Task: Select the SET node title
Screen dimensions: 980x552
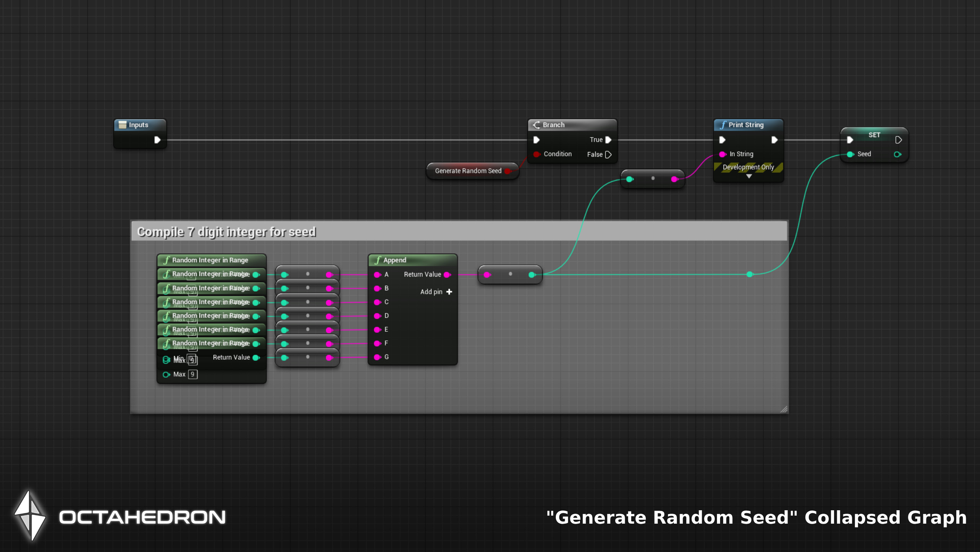Action: point(874,135)
